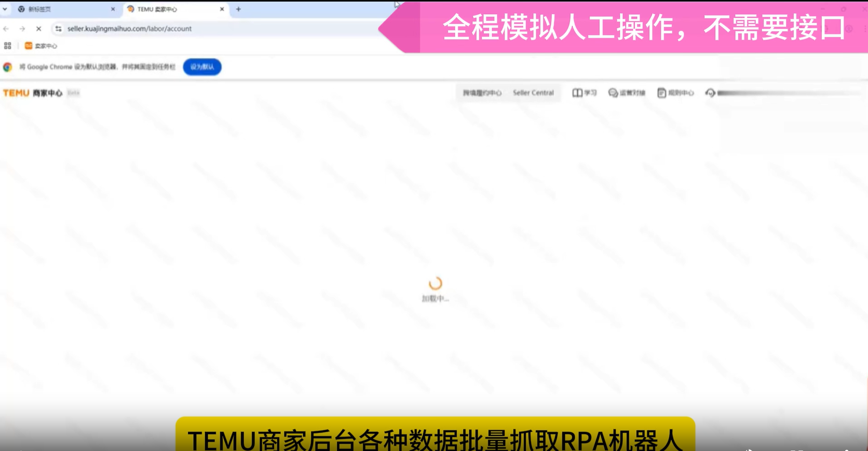The width and height of the screenshot is (868, 451).
Task: Click the 设为默认 button
Action: pyautogui.click(x=202, y=67)
